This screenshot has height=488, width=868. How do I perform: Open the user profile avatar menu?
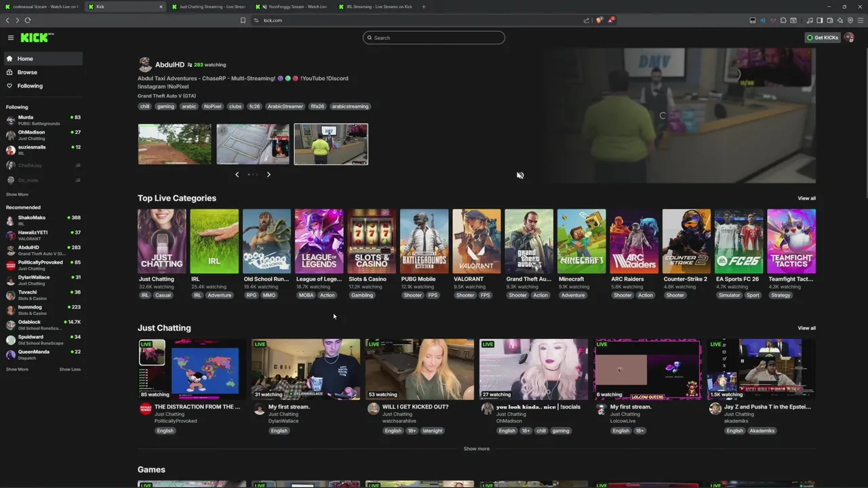[849, 38]
